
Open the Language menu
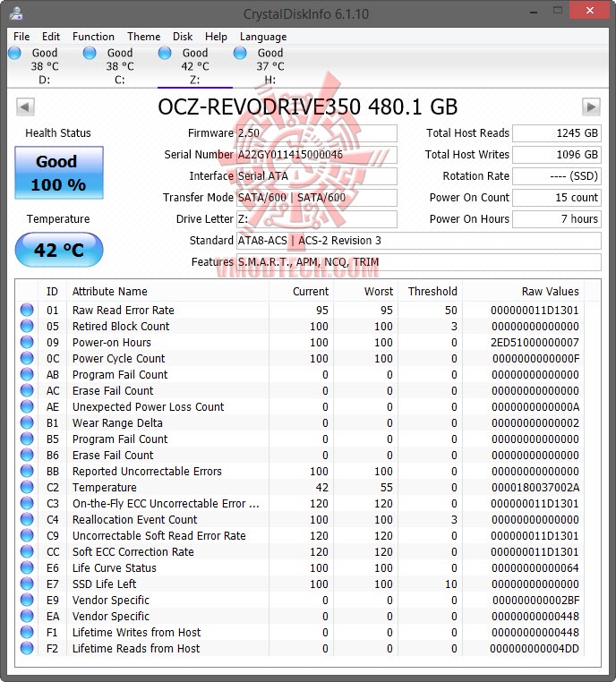263,37
